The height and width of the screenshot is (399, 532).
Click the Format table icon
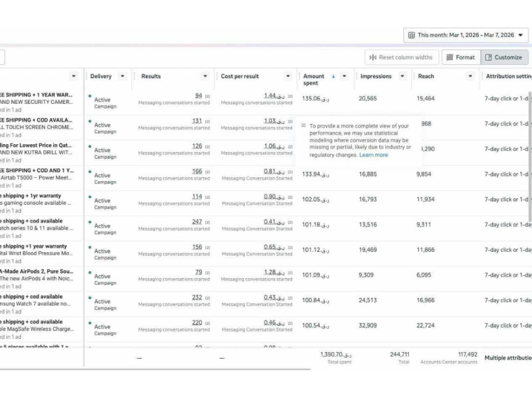(x=450, y=57)
